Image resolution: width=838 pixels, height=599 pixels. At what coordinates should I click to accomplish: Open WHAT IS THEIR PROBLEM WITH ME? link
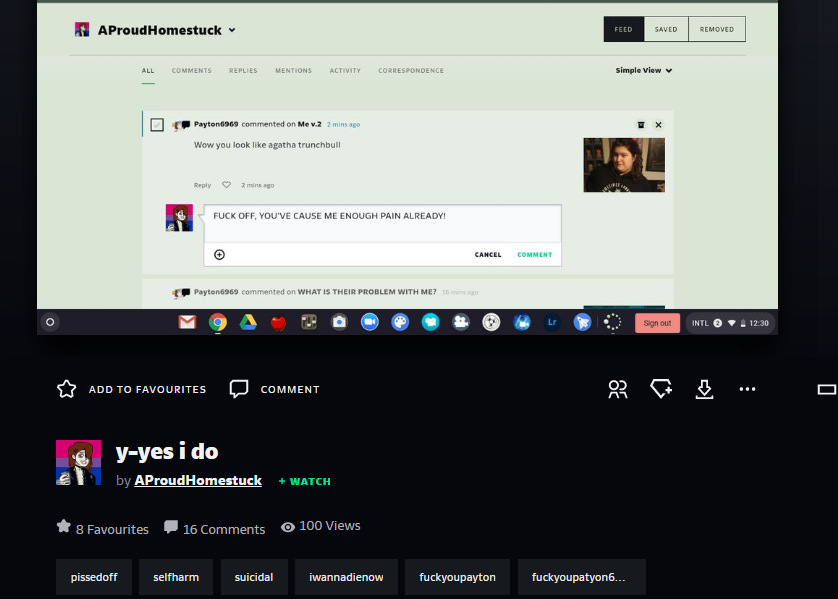click(367, 292)
